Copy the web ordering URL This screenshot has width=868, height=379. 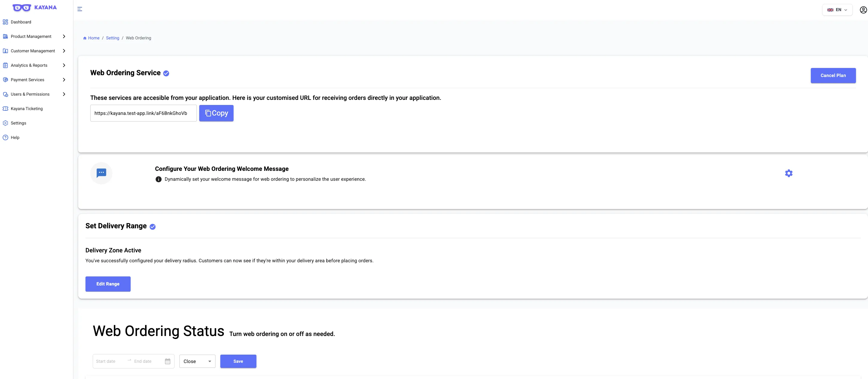[x=216, y=113]
